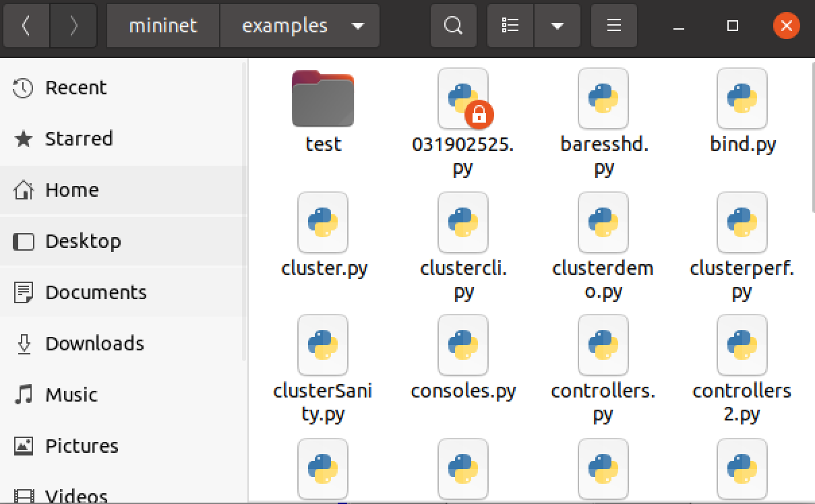The width and height of the screenshot is (815, 504).
Task: Select the bind.py file icon
Action: tap(742, 98)
